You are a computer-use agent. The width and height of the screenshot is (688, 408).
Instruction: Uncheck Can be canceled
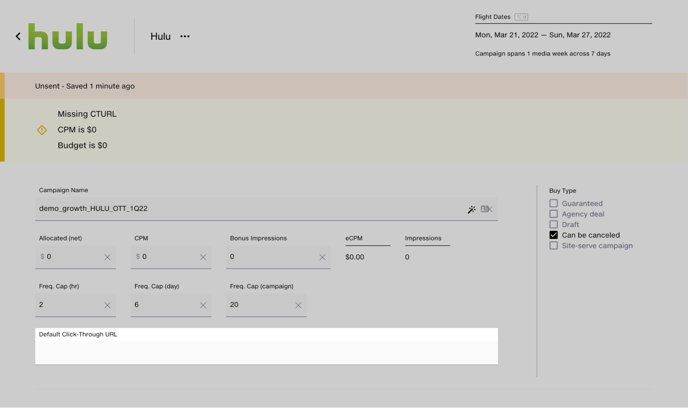click(x=554, y=235)
